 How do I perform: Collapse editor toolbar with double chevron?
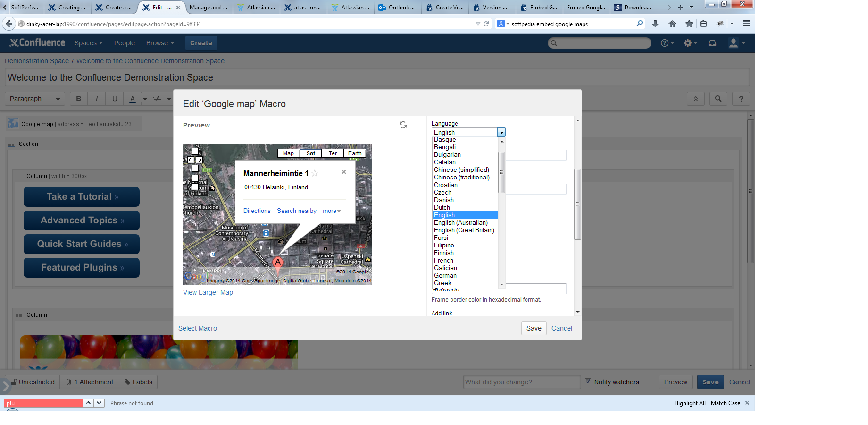pos(696,99)
